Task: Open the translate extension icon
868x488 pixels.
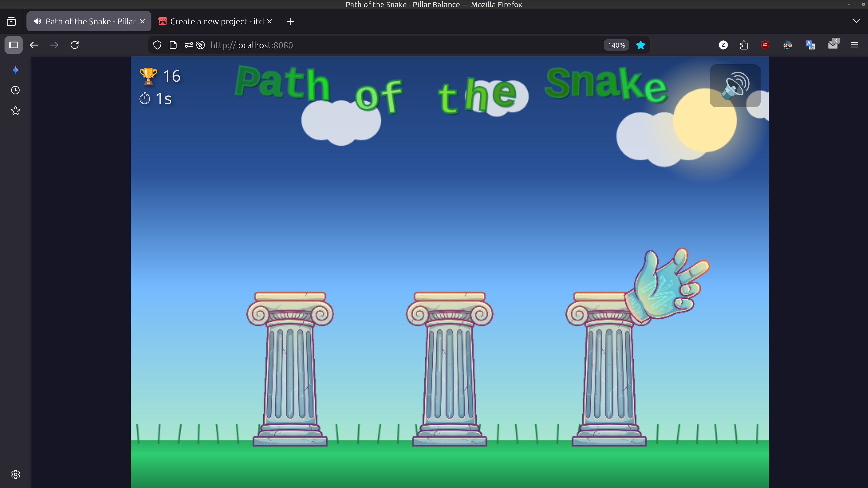Action: [810, 45]
